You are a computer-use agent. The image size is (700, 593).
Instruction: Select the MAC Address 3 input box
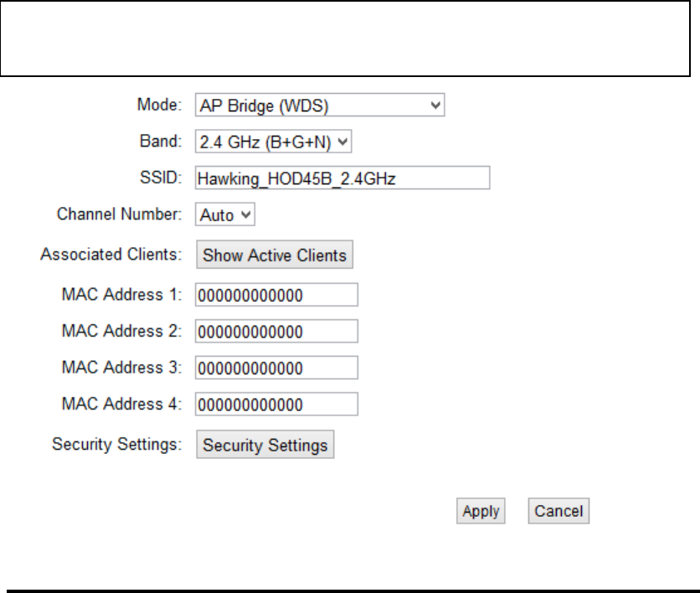(276, 368)
